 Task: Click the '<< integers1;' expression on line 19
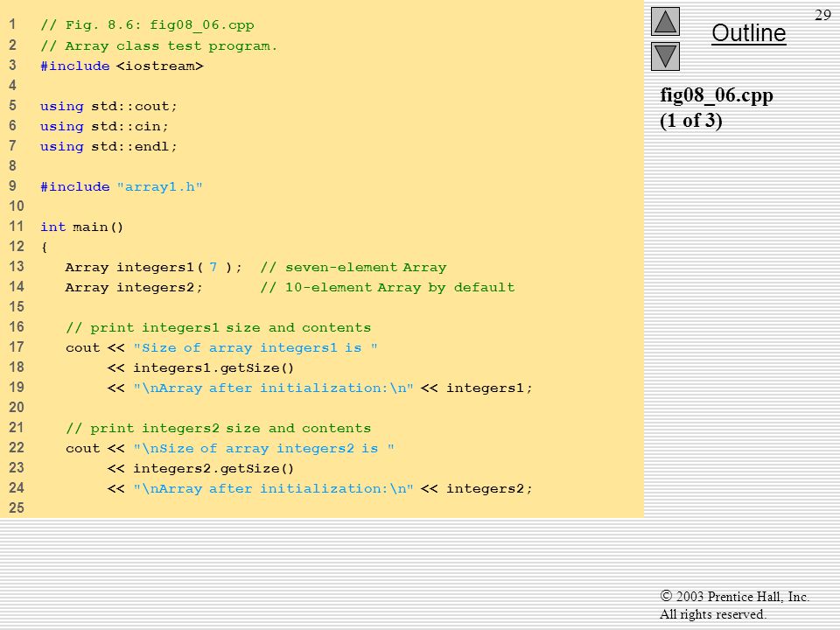coord(476,388)
